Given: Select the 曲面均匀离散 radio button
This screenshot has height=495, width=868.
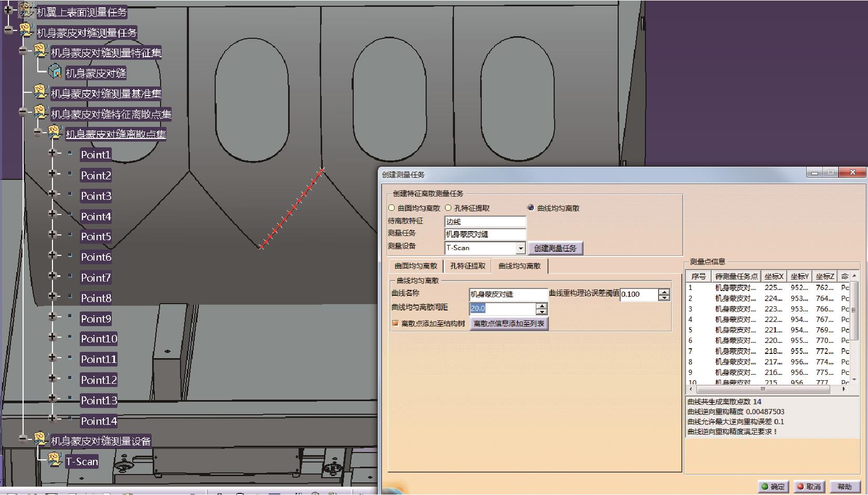Looking at the screenshot, I should (391, 208).
